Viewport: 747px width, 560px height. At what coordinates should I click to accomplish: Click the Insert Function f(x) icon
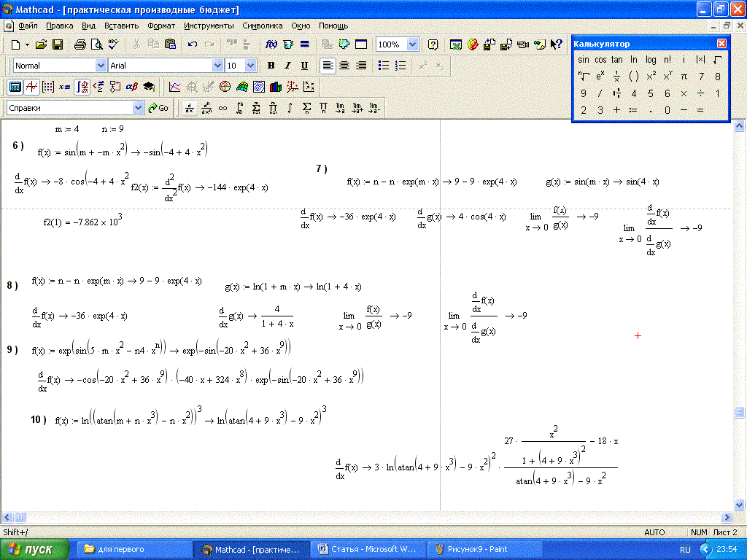(271, 44)
